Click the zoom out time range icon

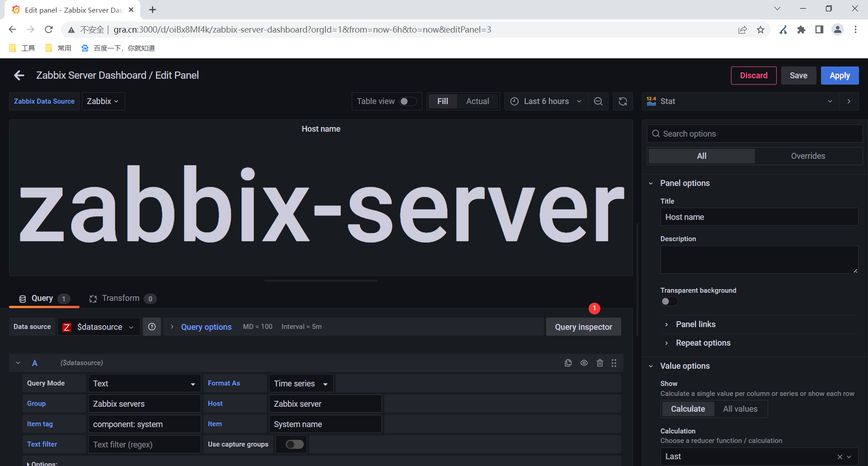coord(598,101)
